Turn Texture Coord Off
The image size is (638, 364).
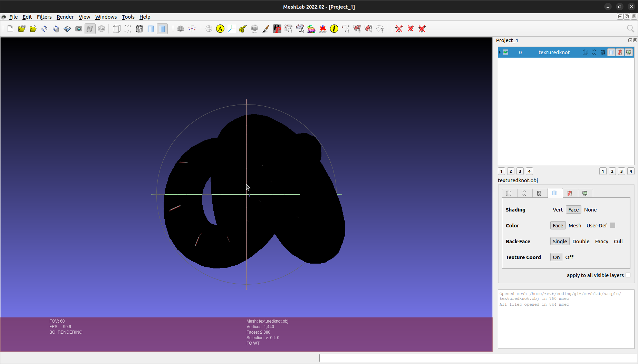point(569,257)
